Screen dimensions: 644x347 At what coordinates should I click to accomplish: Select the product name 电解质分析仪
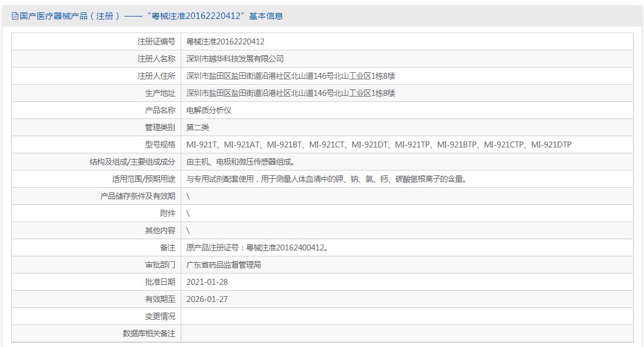coord(209,110)
